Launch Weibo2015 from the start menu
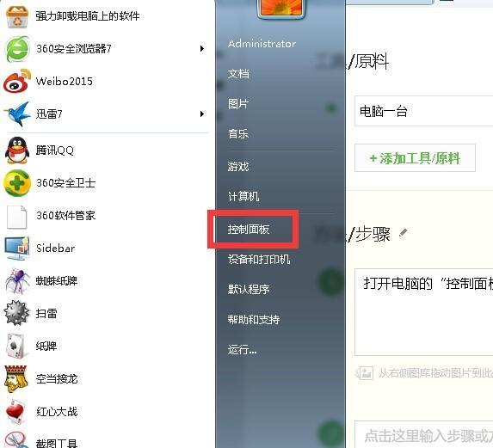This screenshot has width=493, height=448. point(65,82)
